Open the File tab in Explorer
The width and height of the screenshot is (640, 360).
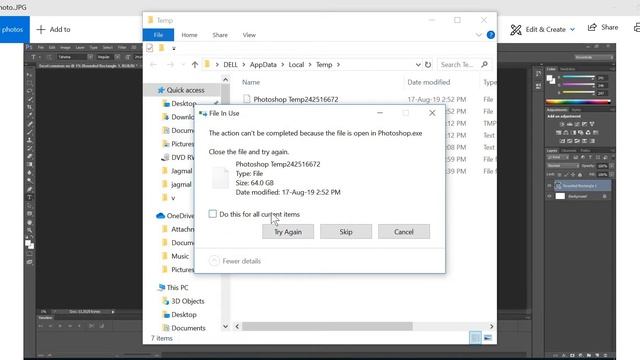[158, 35]
